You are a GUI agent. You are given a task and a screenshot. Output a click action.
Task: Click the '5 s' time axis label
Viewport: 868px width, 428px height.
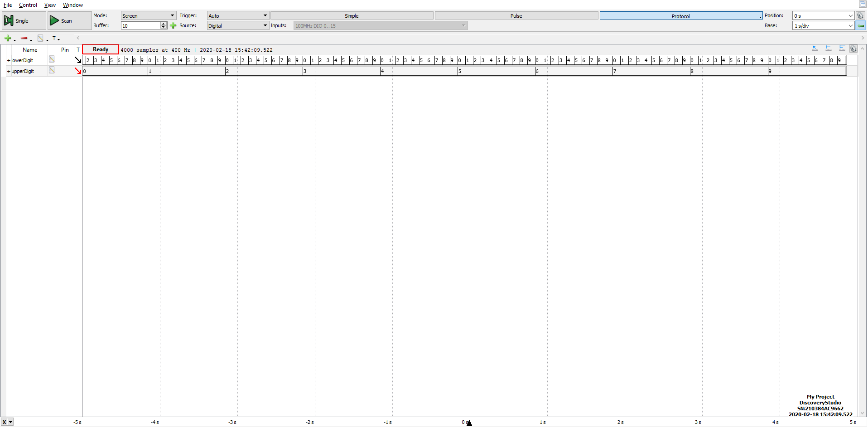tap(853, 423)
